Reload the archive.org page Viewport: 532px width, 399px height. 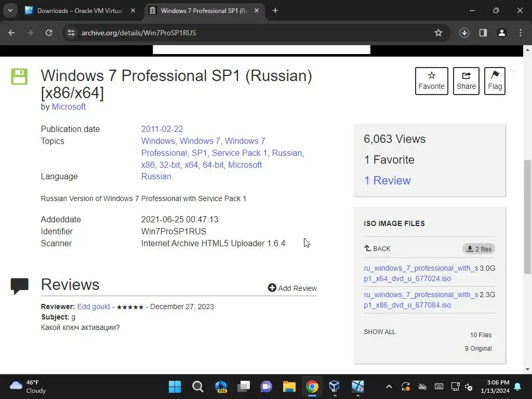pyautogui.click(x=49, y=33)
